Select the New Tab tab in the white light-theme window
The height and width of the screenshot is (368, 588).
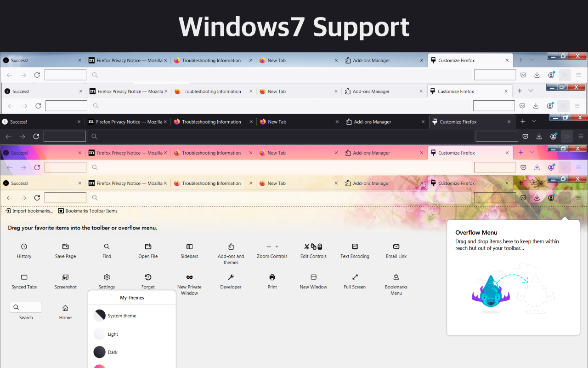(299, 92)
